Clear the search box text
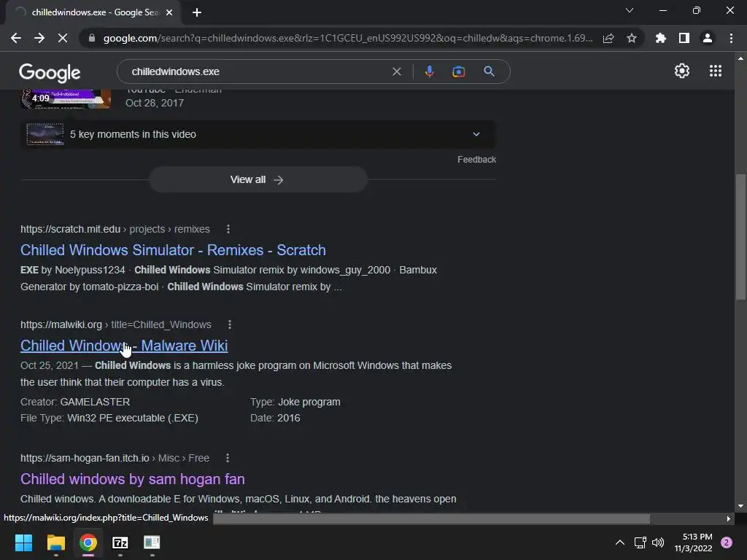 [x=396, y=71]
